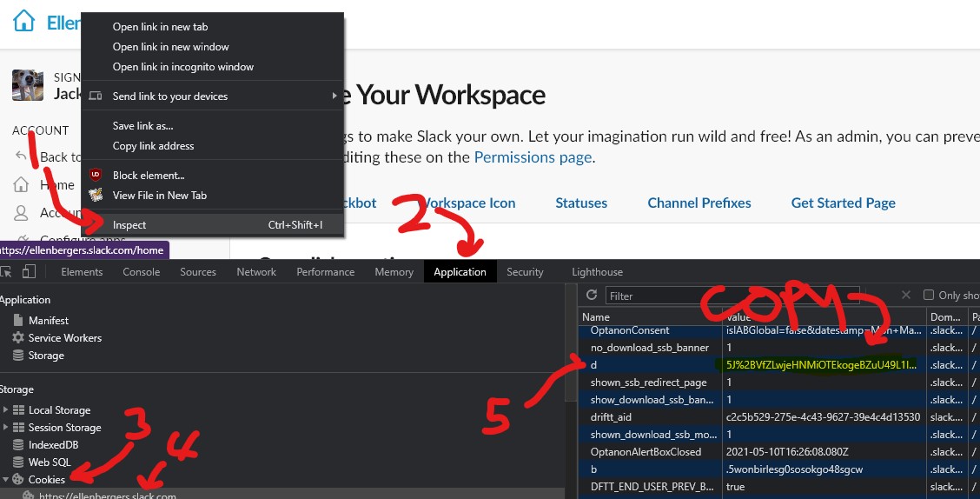This screenshot has height=499, width=980.
Task: Activate the DevTools element picker icon
Action: pos(6,271)
